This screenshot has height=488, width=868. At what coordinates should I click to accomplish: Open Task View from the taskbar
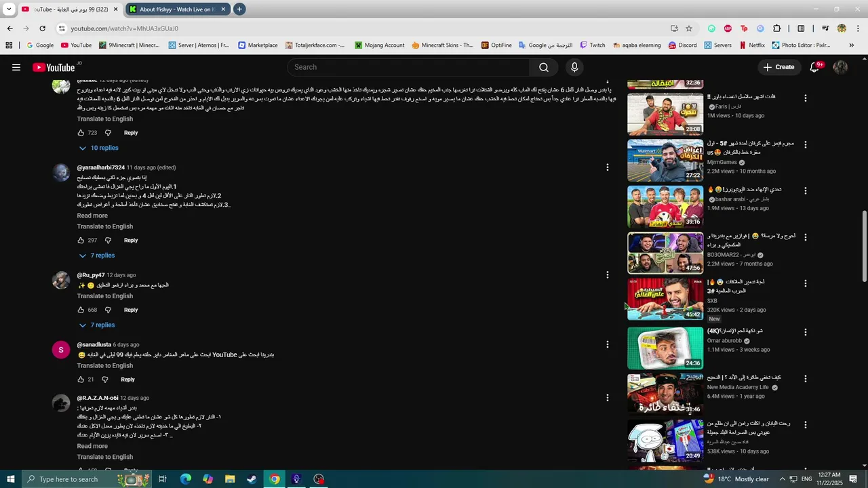point(163,479)
